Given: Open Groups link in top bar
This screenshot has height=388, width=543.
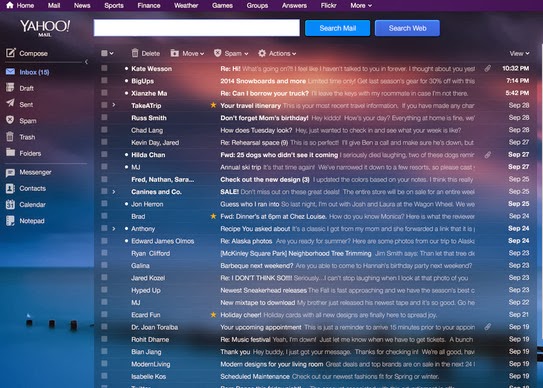Looking at the screenshot, I should pyautogui.click(x=257, y=6).
